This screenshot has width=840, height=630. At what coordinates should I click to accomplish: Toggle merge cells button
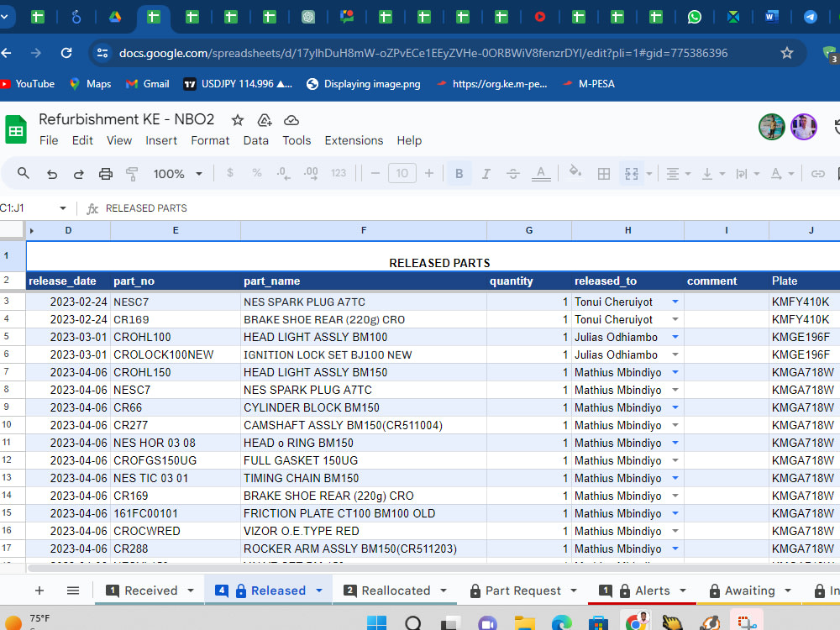[x=632, y=174]
